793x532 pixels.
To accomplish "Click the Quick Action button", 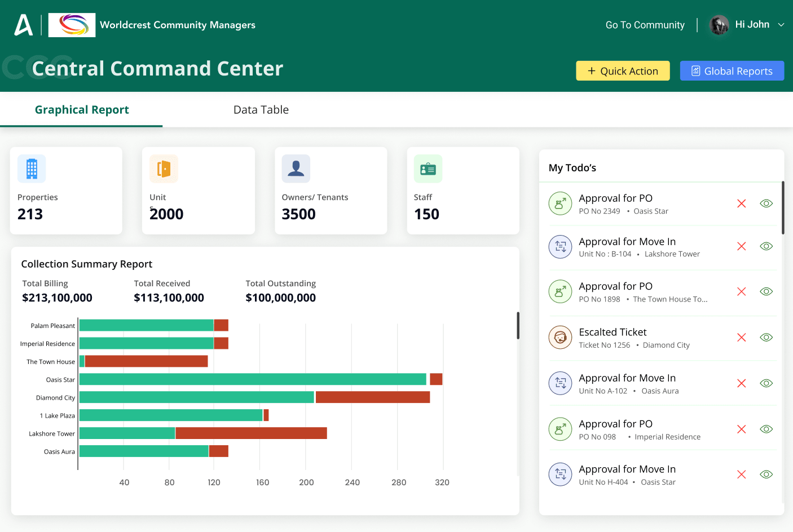I will pos(623,71).
